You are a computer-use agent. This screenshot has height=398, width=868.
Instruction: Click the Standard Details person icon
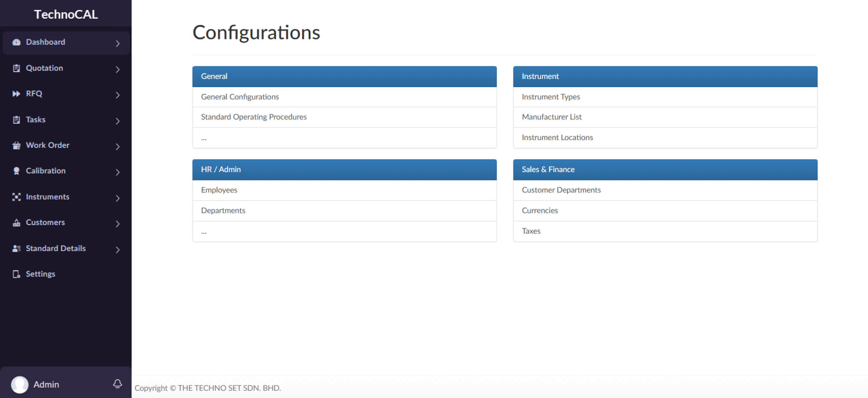point(16,248)
